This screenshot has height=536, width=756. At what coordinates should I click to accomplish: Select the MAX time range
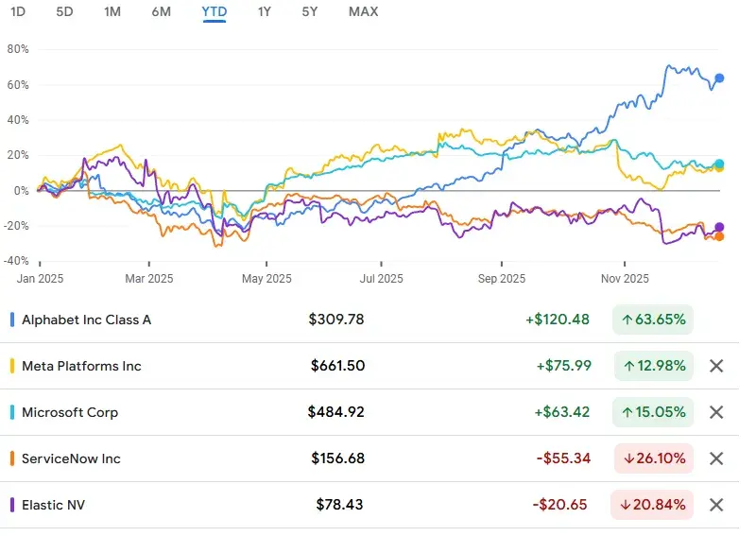coord(363,11)
